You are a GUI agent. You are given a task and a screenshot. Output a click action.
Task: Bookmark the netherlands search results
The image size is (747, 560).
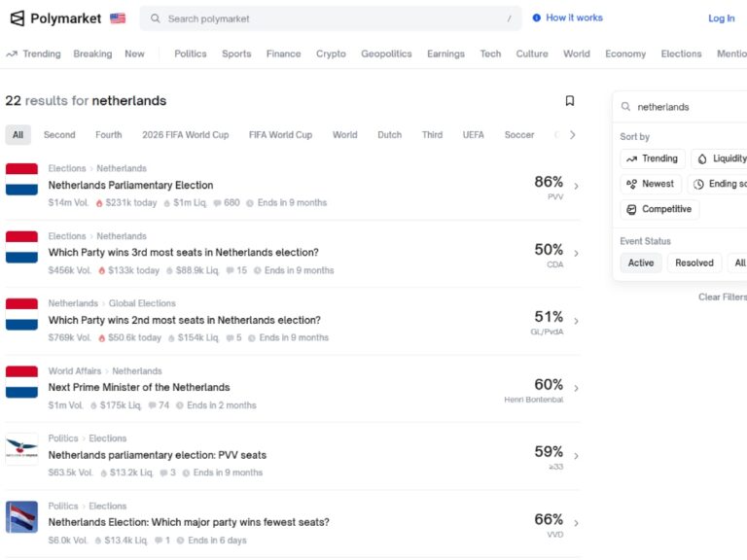pyautogui.click(x=570, y=100)
